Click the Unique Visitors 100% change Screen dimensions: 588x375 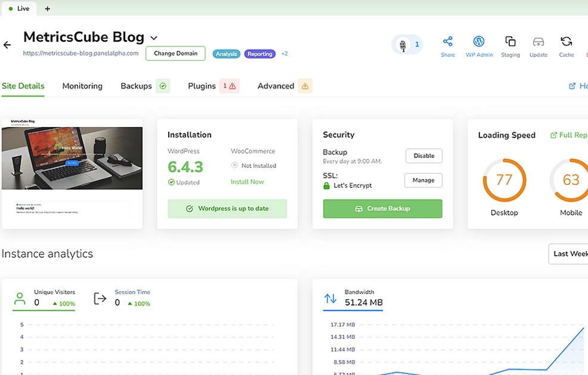click(x=64, y=303)
